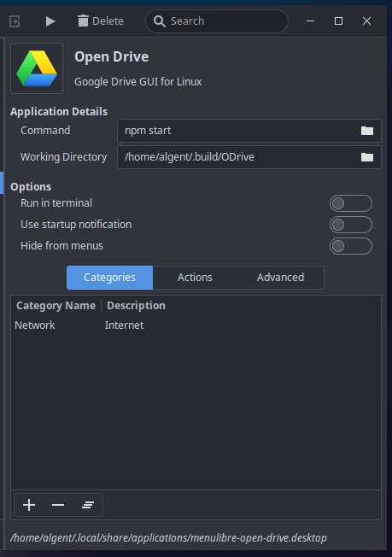Sort by Category Name column header
Viewport: 392px width, 557px height.
pos(56,306)
